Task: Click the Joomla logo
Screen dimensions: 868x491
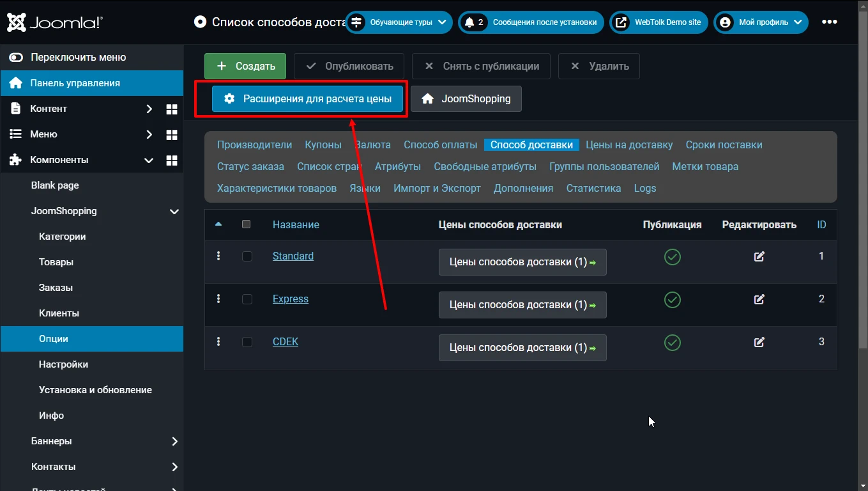Action: click(54, 22)
